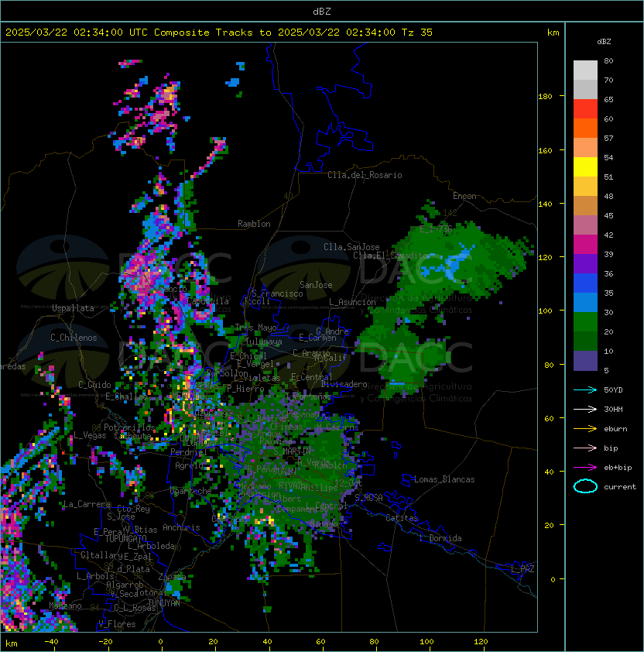Screen dimensions: 644x652
Task: Click the -20 tick on bottom axis
Action: click(x=105, y=642)
